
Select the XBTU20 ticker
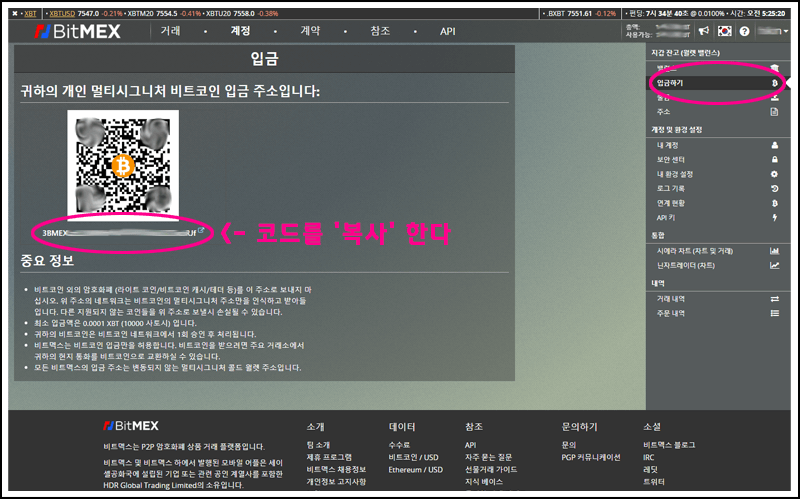(218, 14)
